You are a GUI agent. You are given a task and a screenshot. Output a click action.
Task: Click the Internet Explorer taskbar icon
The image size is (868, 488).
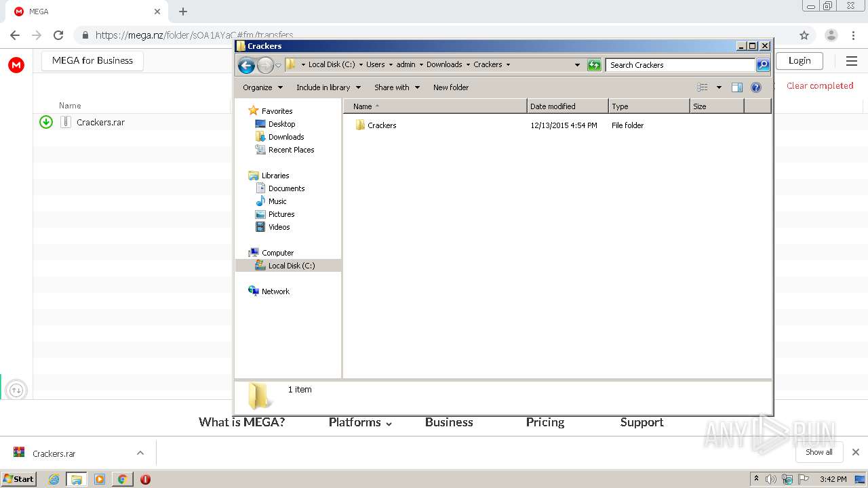(54, 479)
